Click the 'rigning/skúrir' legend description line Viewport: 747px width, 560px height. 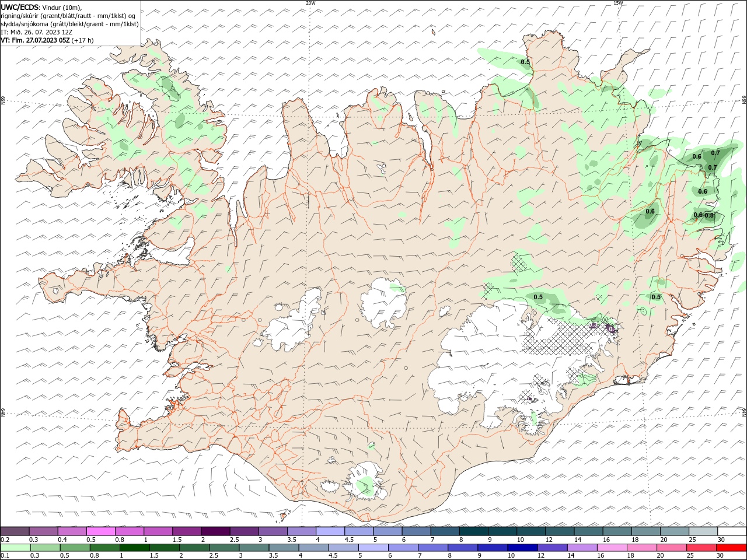pyautogui.click(x=68, y=16)
